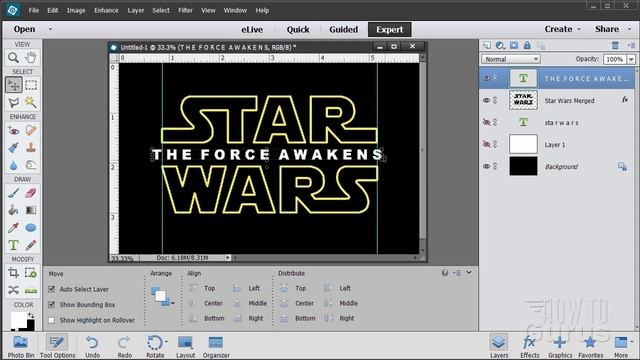Hide the Star Wars Merged layer
640x360 pixels.
[486, 100]
